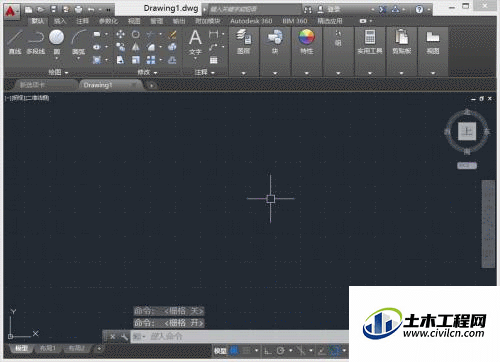Click the Text (文字) annotation tool
Image resolution: width=500 pixels, height=362 pixels.
[x=195, y=41]
